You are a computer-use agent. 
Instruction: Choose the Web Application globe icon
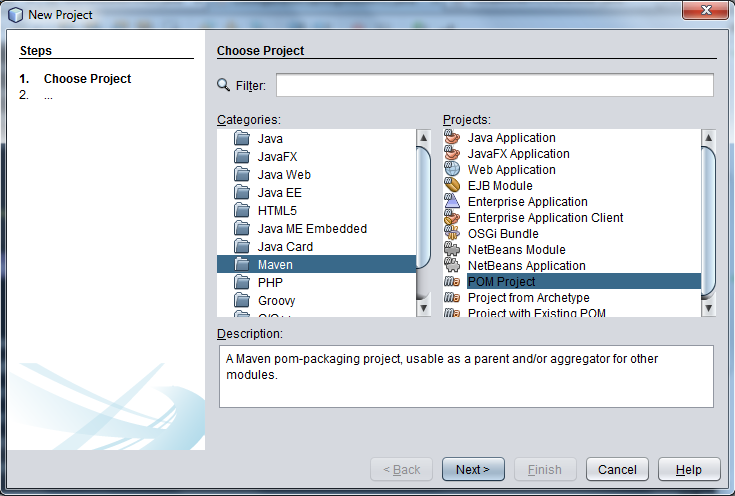coord(452,169)
